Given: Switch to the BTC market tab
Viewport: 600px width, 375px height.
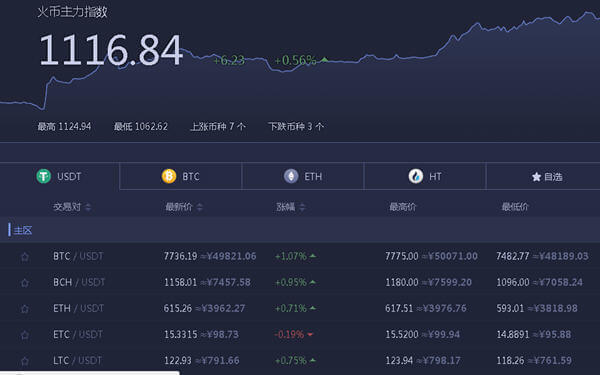Looking at the screenshot, I should (181, 176).
